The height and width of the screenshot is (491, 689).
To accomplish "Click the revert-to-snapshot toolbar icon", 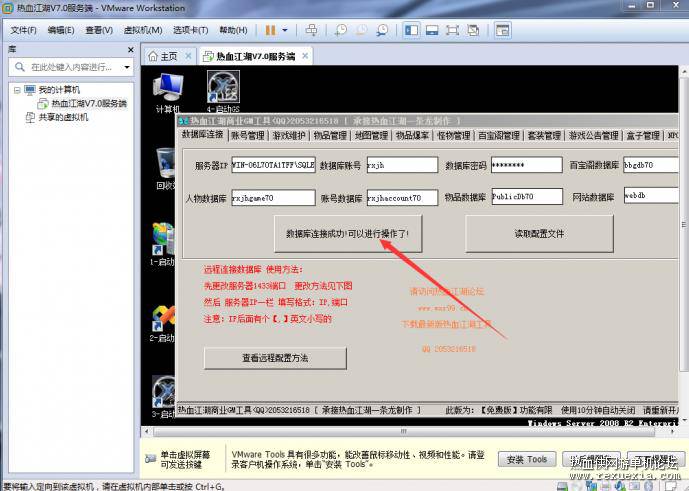I will (x=361, y=30).
